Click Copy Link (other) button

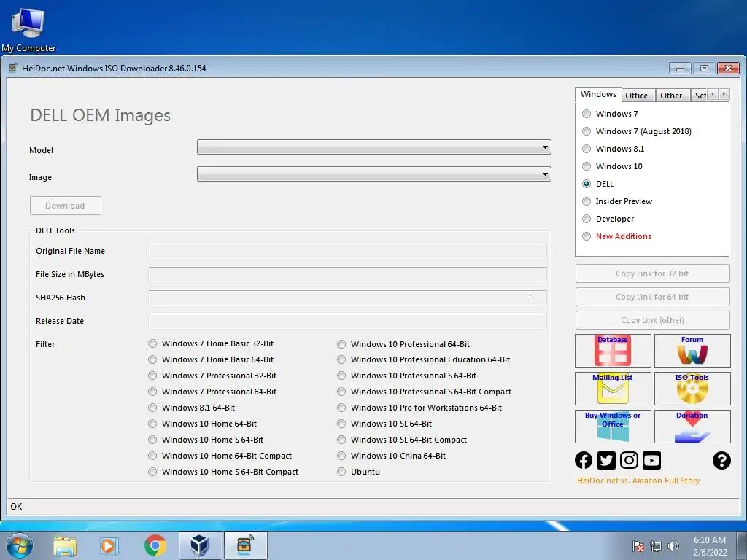click(x=652, y=320)
